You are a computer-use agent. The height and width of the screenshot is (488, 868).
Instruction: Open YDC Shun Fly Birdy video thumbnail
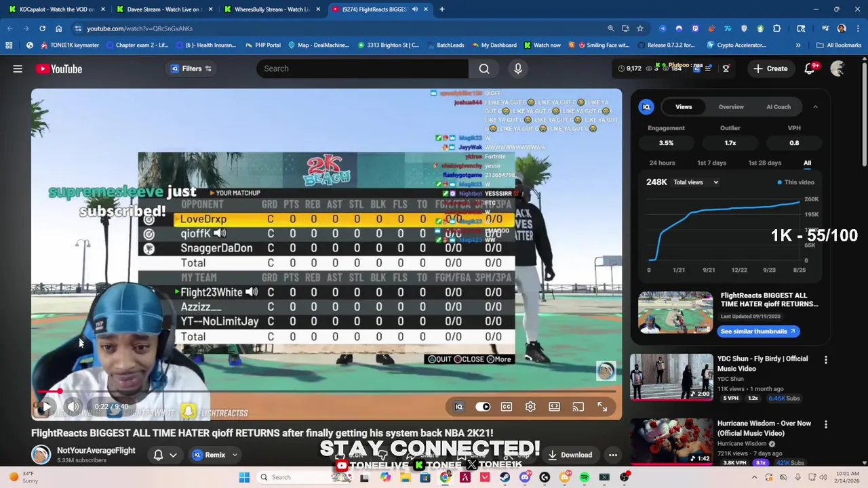tap(671, 377)
